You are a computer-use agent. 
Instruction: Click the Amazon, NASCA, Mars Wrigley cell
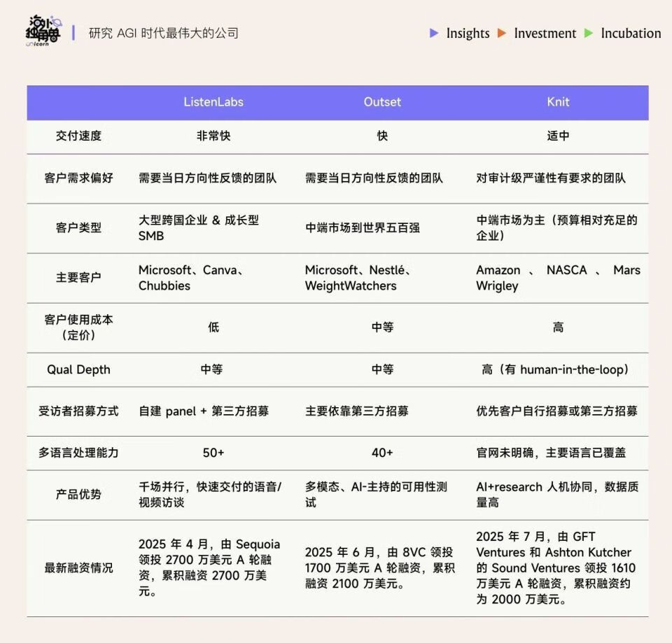(558, 278)
